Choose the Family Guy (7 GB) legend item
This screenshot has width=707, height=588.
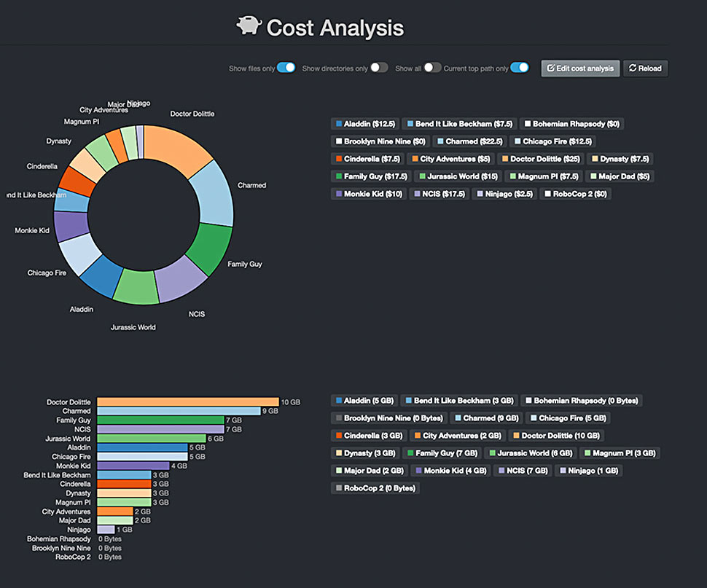442,453
